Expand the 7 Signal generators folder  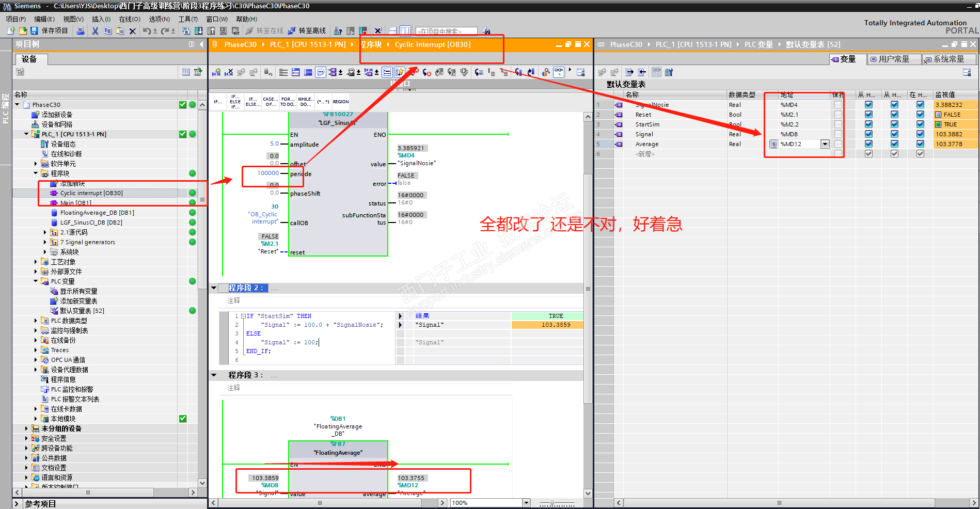[x=45, y=242]
